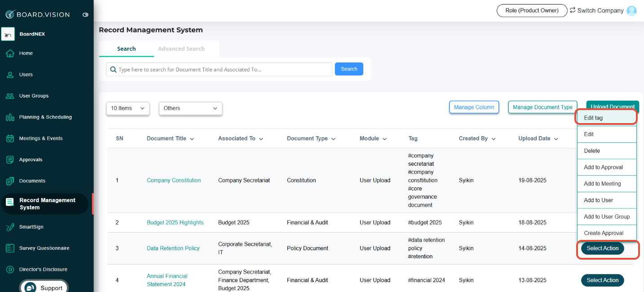The width and height of the screenshot is (644, 292).
Task: Choose Create Approval menu entry
Action: click(607, 233)
